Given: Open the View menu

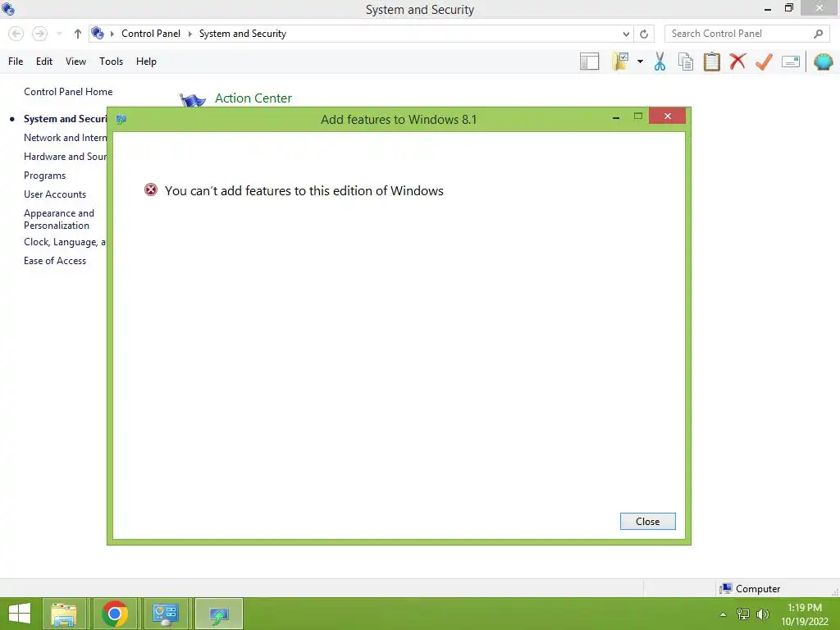Looking at the screenshot, I should pyautogui.click(x=75, y=62).
